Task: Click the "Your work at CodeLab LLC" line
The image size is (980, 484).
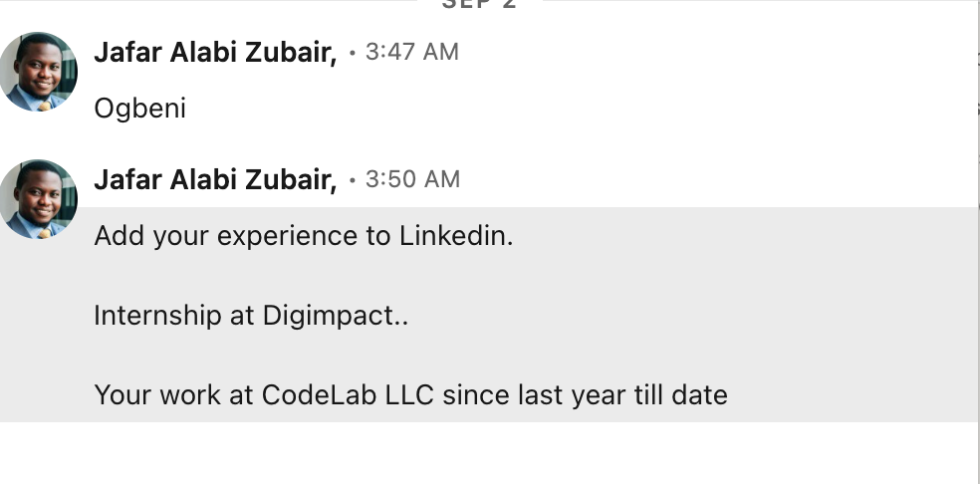Action: (x=410, y=395)
